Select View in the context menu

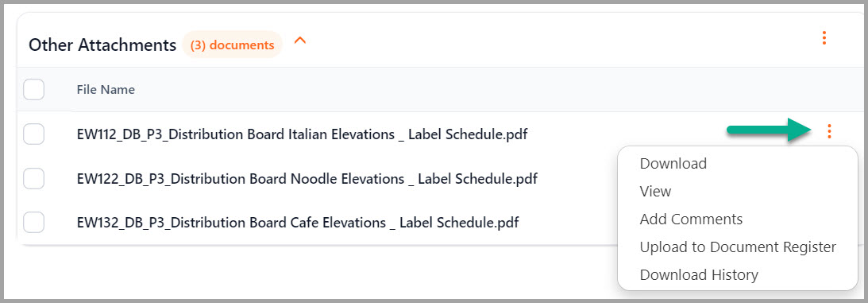pyautogui.click(x=655, y=191)
